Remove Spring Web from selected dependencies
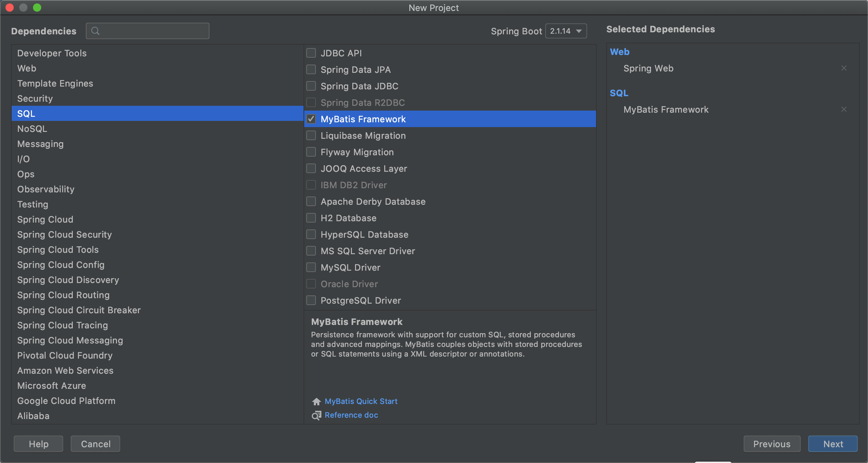The width and height of the screenshot is (868, 463). click(844, 68)
